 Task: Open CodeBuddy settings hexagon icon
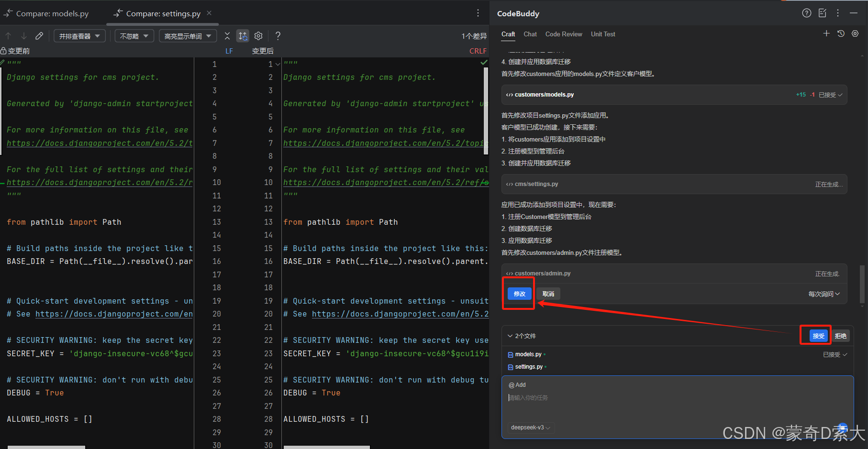[855, 33]
